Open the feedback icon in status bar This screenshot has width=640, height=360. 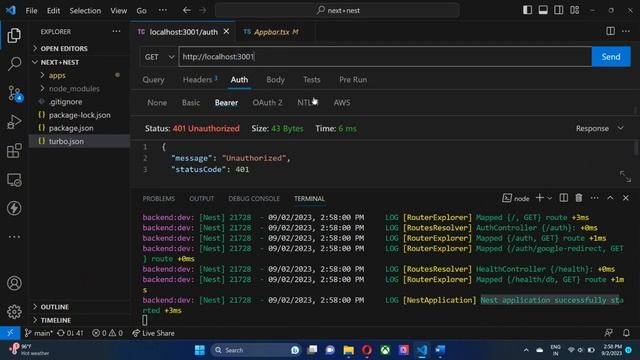pos(608,333)
